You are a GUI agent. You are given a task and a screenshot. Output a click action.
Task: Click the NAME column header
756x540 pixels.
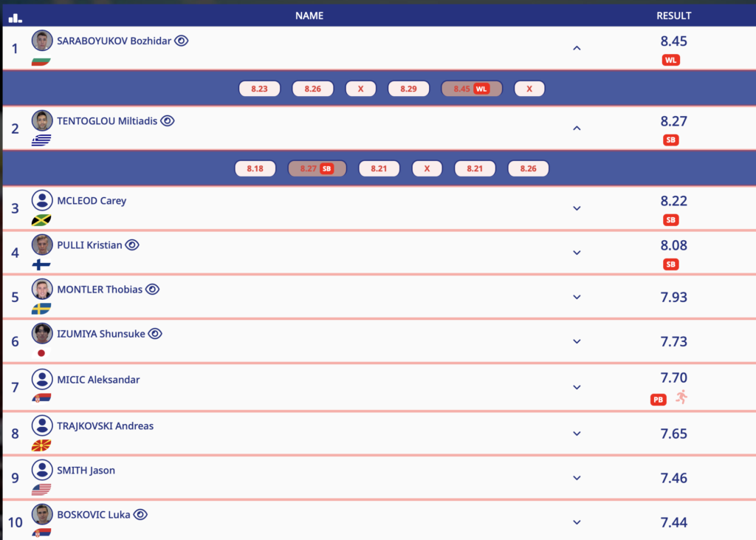tap(309, 16)
